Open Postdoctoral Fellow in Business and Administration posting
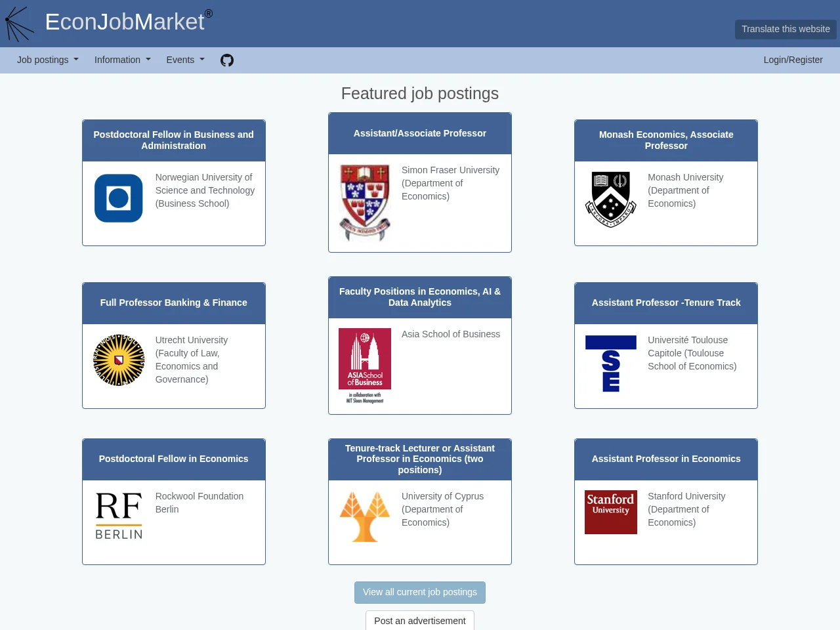 [174, 140]
